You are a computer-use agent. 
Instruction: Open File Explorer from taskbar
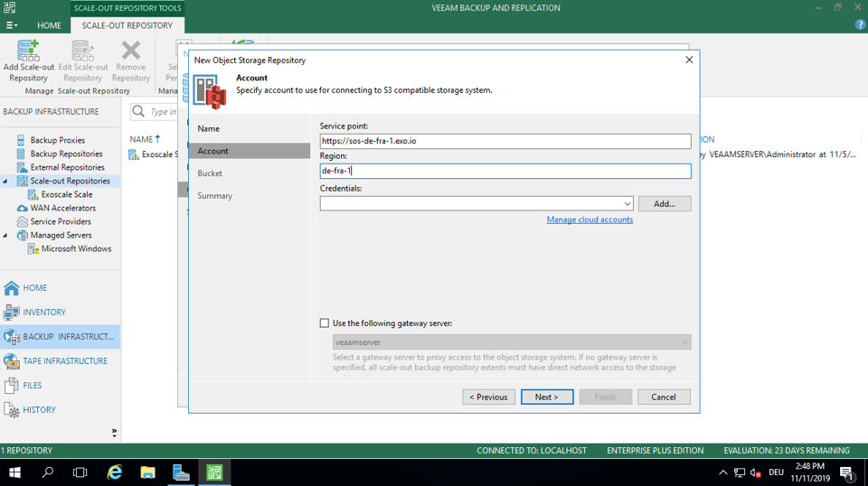coord(147,472)
